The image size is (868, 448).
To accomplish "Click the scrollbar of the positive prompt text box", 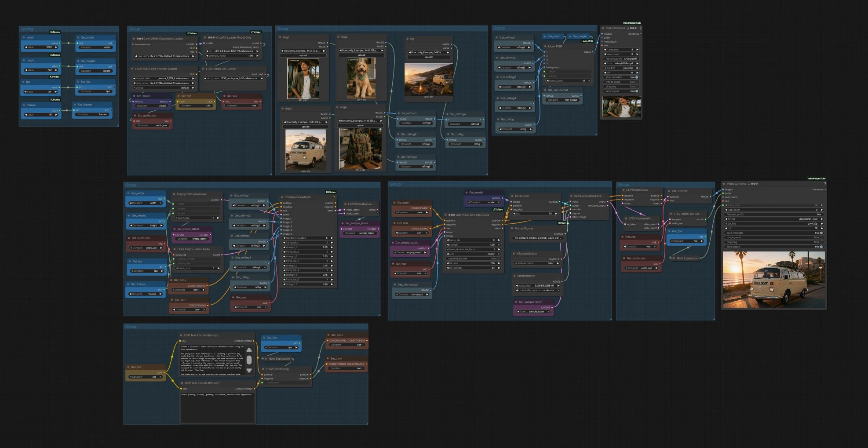I will [249, 360].
